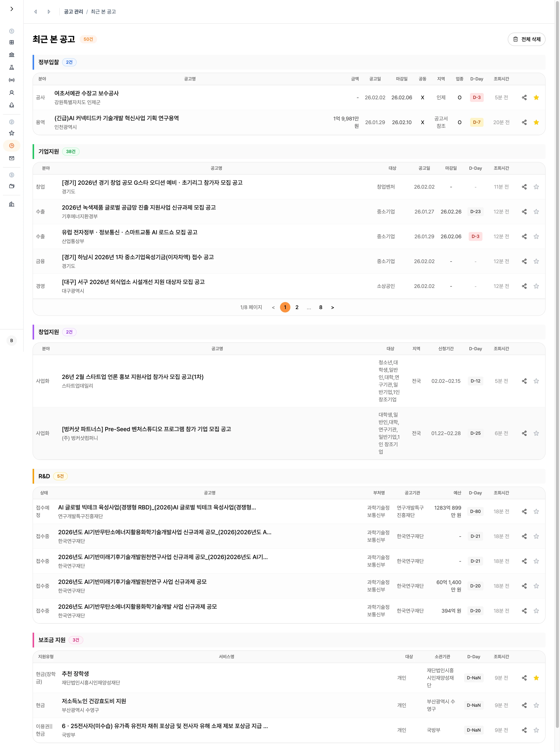The image size is (560, 752).
Task: Click the broadcast signal sidebar icon
Action: [x=11, y=80]
